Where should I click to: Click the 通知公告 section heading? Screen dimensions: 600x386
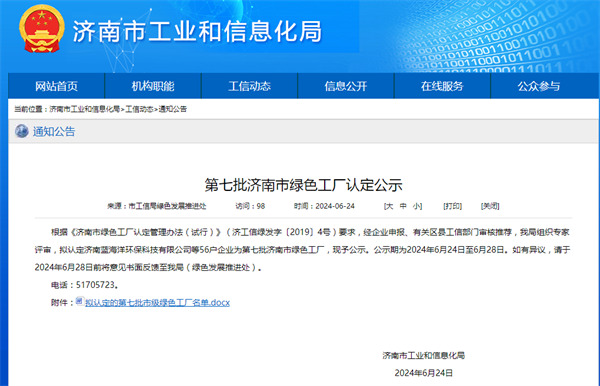(54, 132)
